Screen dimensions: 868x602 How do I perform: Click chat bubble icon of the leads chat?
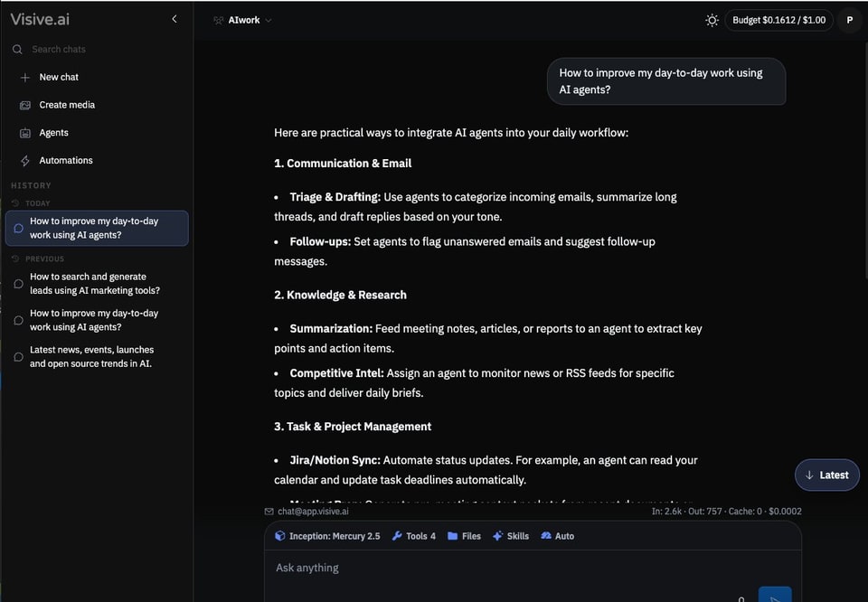[18, 284]
